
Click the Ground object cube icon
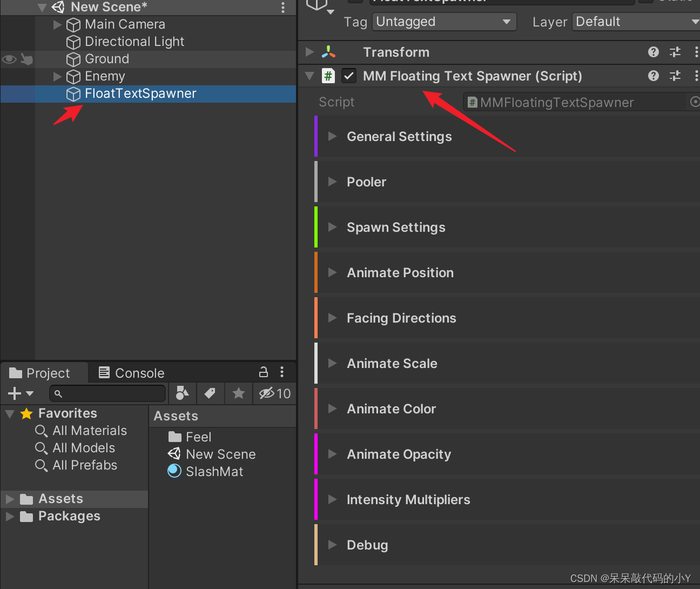coord(73,59)
